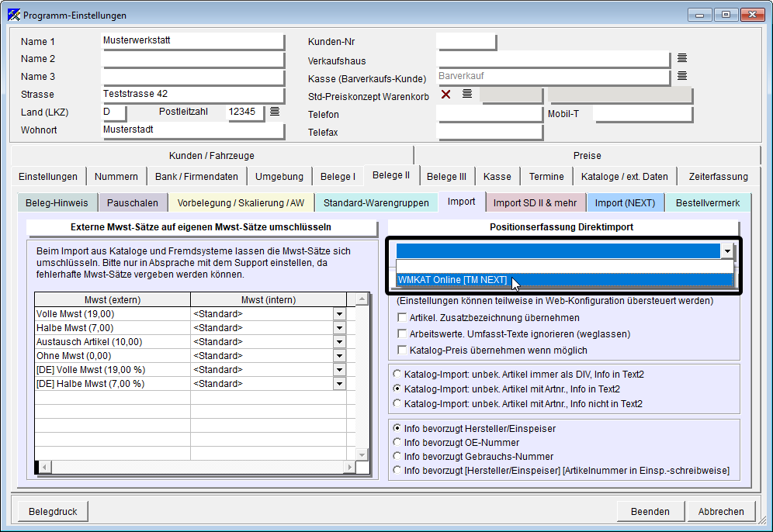Enable Artikel Zusatzbezeichnung übernehmen
The height and width of the screenshot is (532, 773).
point(402,318)
